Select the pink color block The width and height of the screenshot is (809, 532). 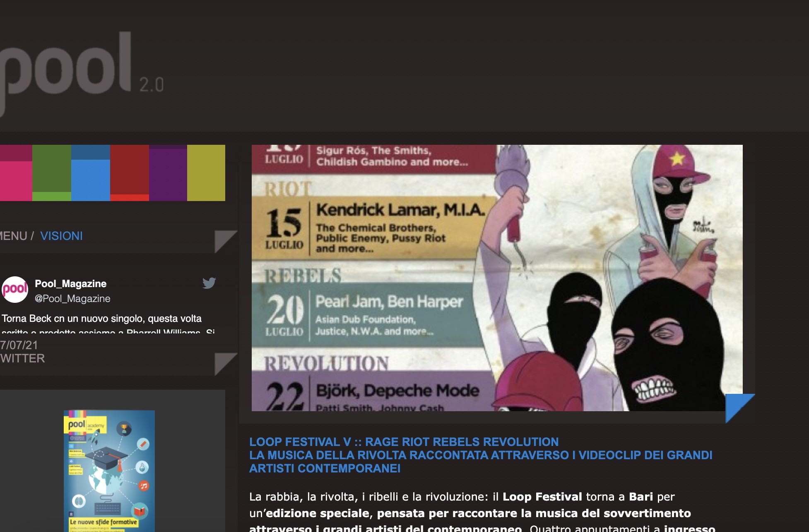pos(16,173)
